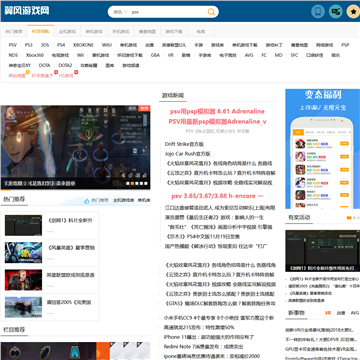This screenshot has height=360, width=360.
Task: Open the PS4中文版11月19日发售 news item
Action: (x=203, y=237)
